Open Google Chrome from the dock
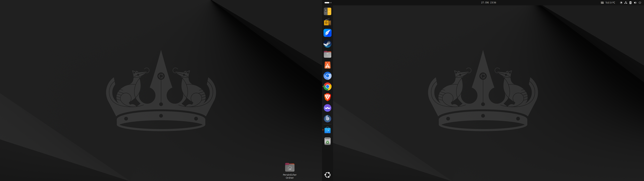The image size is (644, 181). click(x=327, y=86)
